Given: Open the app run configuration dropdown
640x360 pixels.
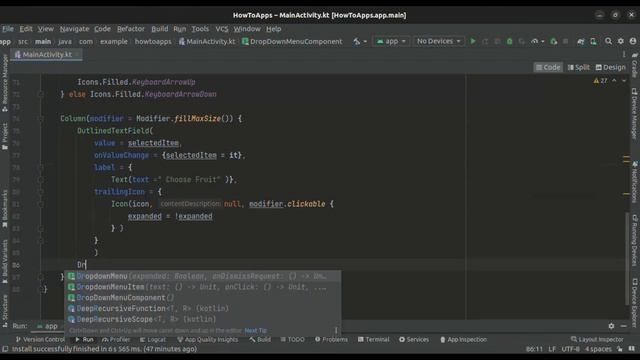Looking at the screenshot, I should click(x=391, y=41).
